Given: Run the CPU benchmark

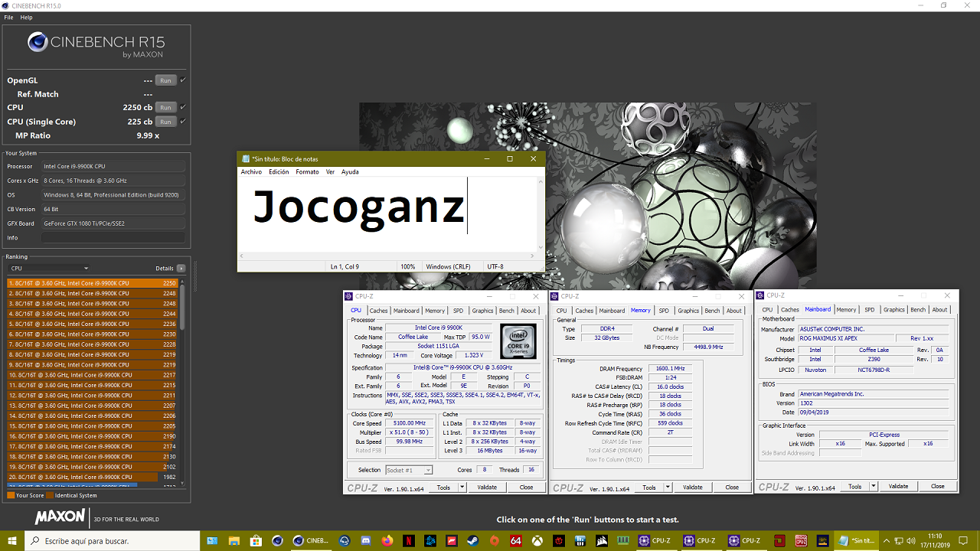Looking at the screenshot, I should click(x=165, y=107).
